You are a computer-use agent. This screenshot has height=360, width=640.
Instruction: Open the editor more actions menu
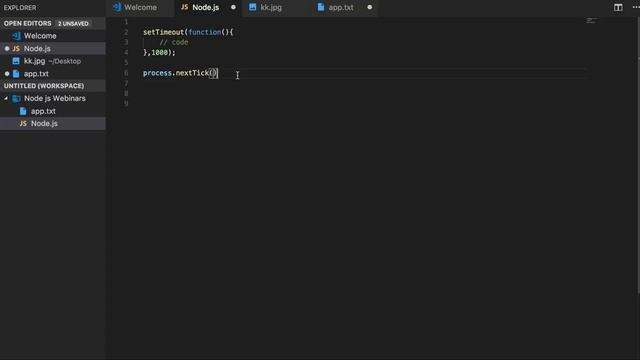pos(636,7)
